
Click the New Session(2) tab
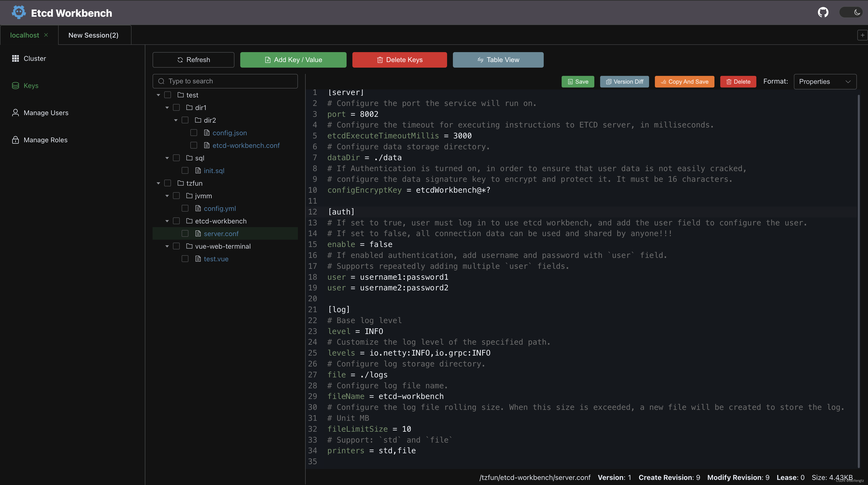click(93, 35)
